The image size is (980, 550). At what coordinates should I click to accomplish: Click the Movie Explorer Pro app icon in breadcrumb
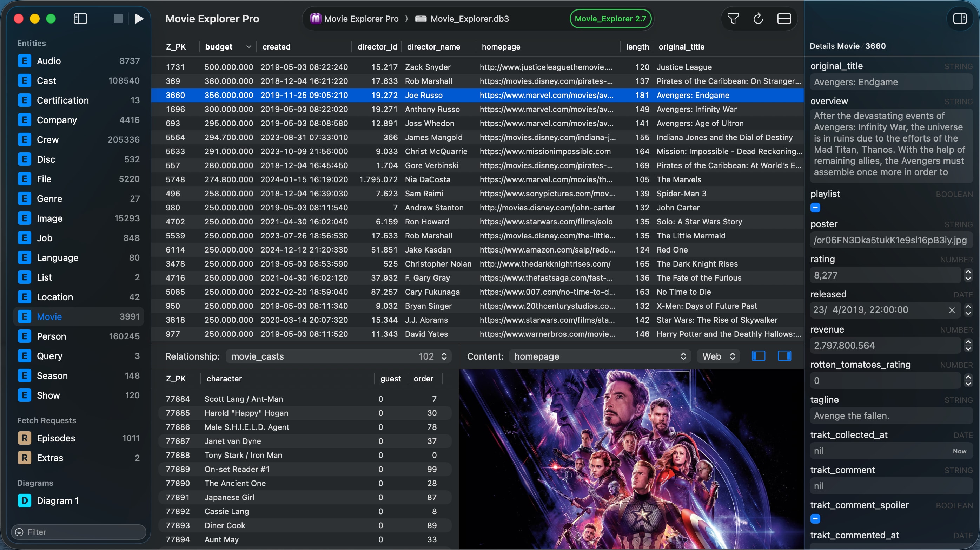(316, 19)
